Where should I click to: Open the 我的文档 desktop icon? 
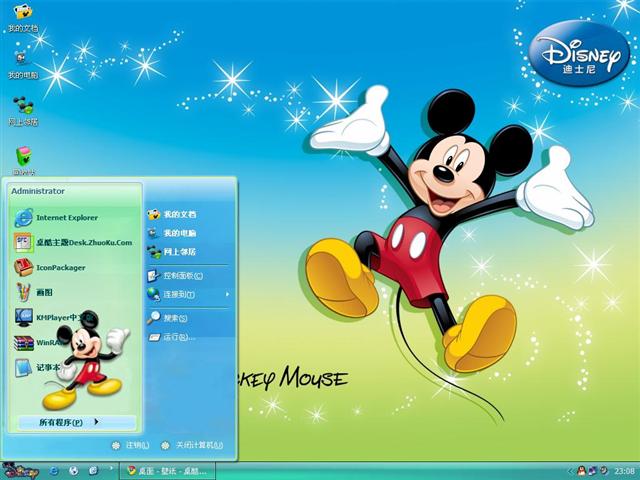23,18
